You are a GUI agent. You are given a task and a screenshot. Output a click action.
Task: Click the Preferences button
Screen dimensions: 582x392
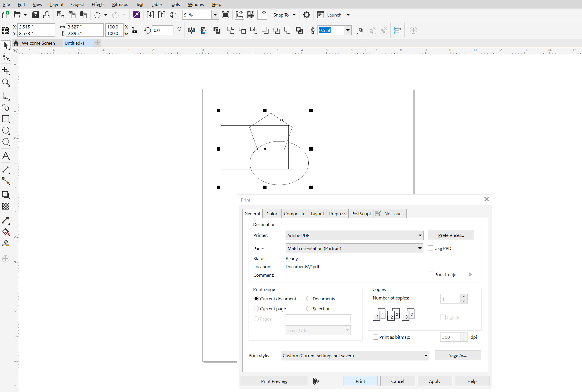click(x=451, y=235)
